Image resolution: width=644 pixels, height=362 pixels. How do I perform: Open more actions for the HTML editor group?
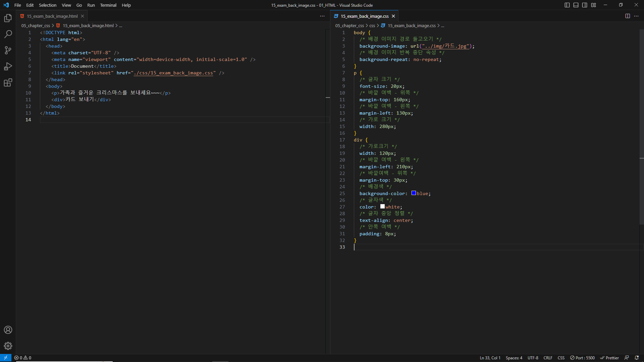click(322, 16)
